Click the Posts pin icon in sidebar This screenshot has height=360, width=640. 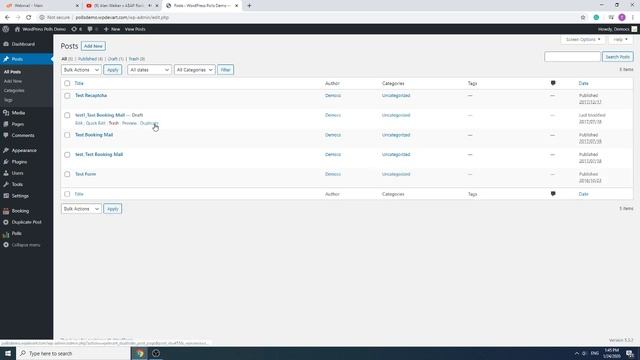(6, 59)
